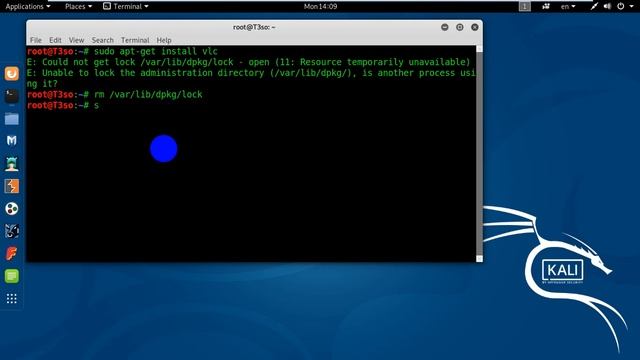
Task: Open the Files folder dock icon
Action: click(x=11, y=119)
